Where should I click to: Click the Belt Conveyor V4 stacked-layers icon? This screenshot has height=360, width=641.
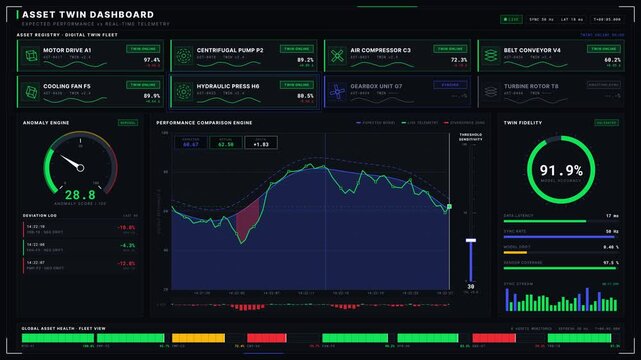[491, 56]
